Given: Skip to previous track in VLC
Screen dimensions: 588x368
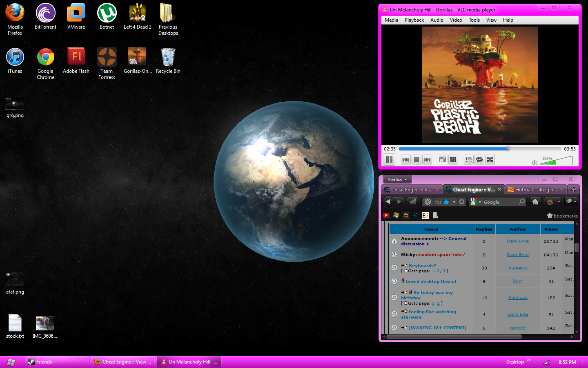Looking at the screenshot, I should pos(405,159).
